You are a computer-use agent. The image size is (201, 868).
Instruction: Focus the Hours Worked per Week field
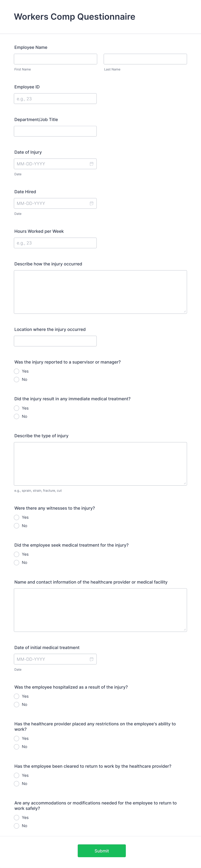[55, 243]
